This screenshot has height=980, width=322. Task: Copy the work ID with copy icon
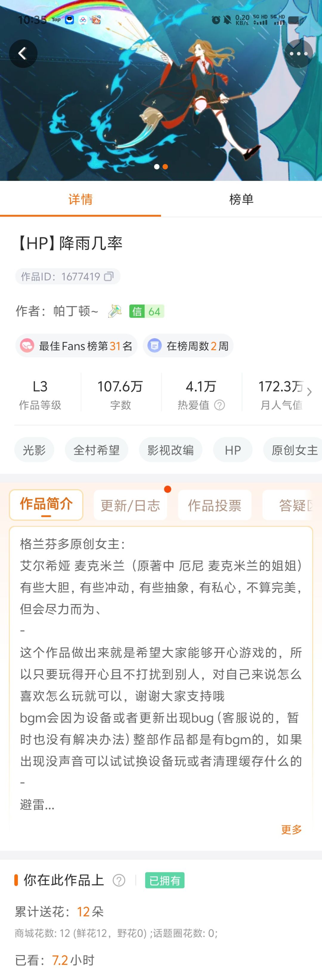[x=109, y=276]
